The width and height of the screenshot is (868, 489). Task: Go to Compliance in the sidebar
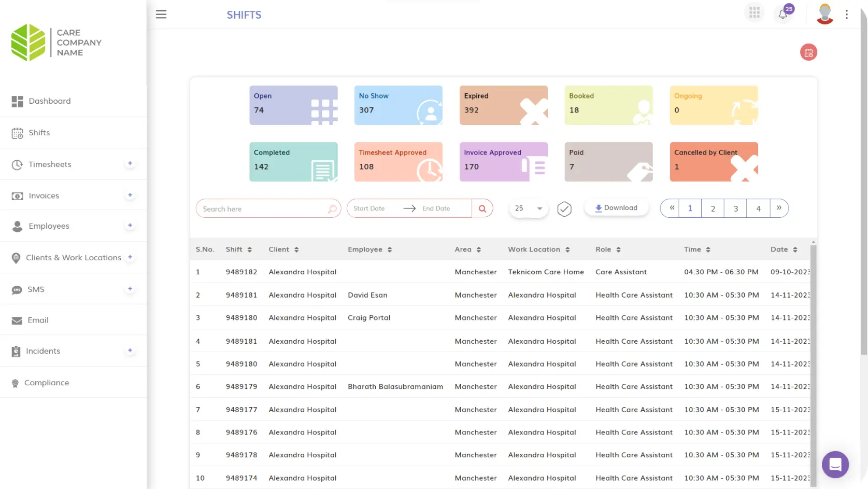[47, 383]
